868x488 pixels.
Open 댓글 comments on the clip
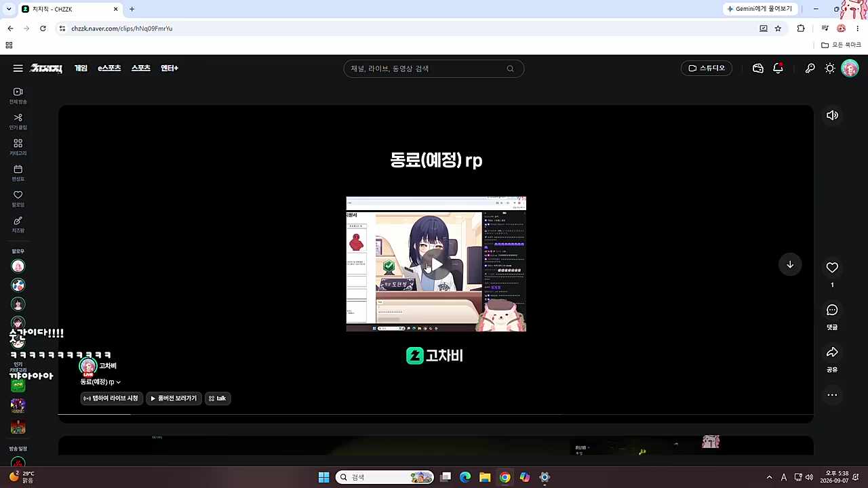tap(832, 310)
